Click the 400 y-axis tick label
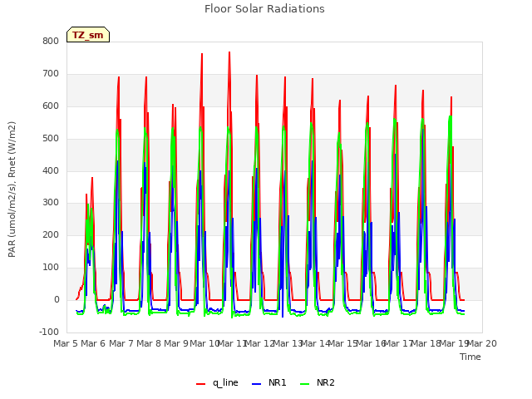532x399 pixels. 51,170
